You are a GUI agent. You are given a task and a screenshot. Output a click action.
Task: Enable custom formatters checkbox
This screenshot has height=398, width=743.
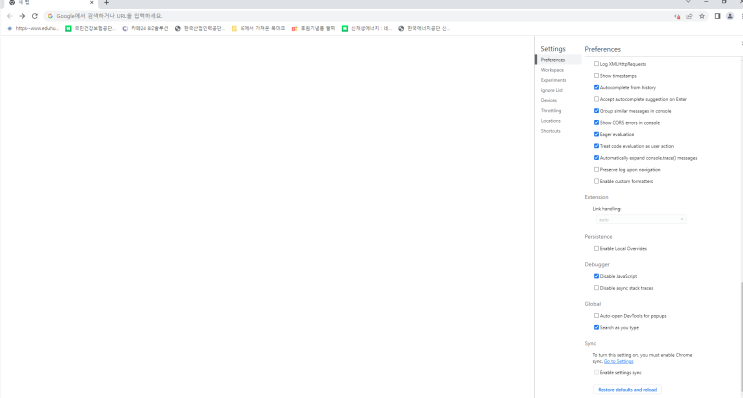[x=597, y=181]
